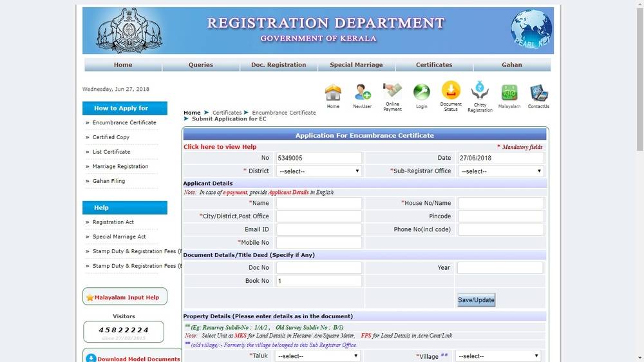Check Document Status download icon
This screenshot has width=644, height=362.
[x=451, y=90]
